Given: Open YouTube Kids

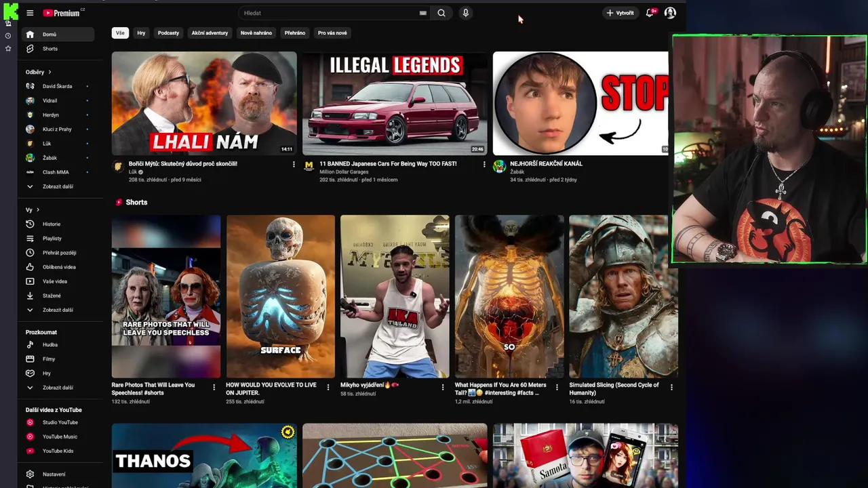Looking at the screenshot, I should [x=57, y=451].
